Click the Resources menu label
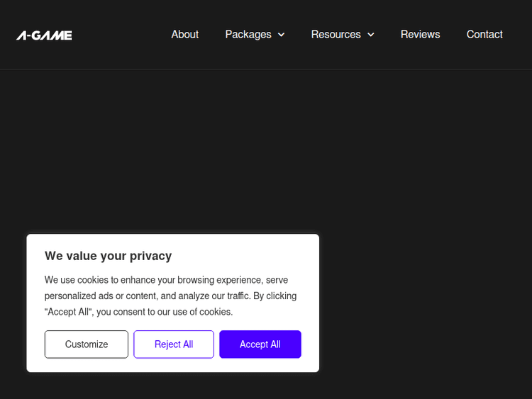532x399 pixels. pyautogui.click(x=336, y=34)
